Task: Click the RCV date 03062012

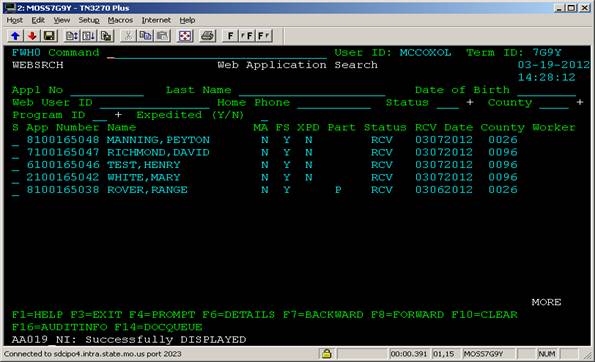Action: [x=444, y=190]
